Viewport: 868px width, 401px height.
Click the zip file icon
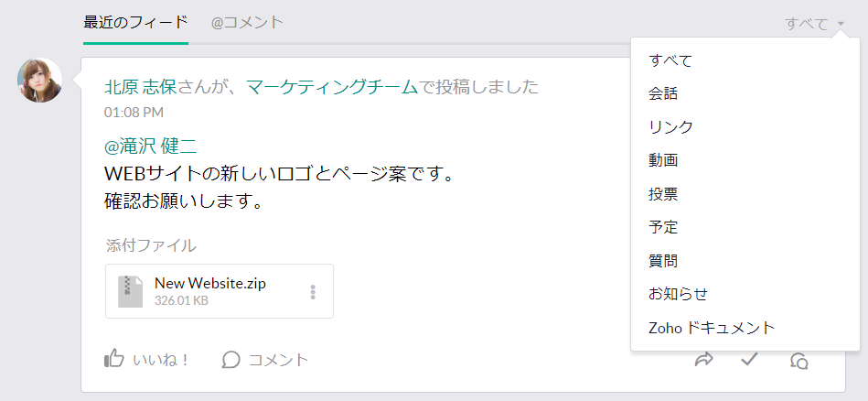[x=131, y=291]
